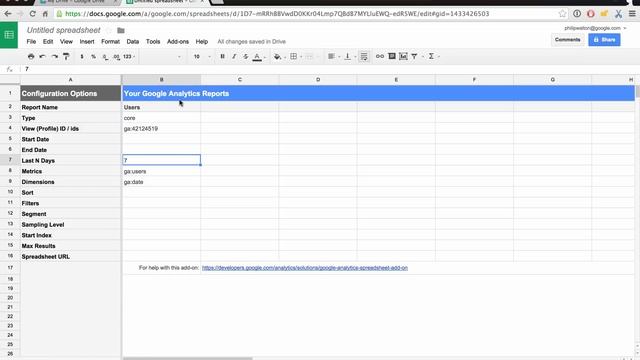The width and height of the screenshot is (640, 360).
Task: Format as percent
Action: pyautogui.click(x=93, y=56)
